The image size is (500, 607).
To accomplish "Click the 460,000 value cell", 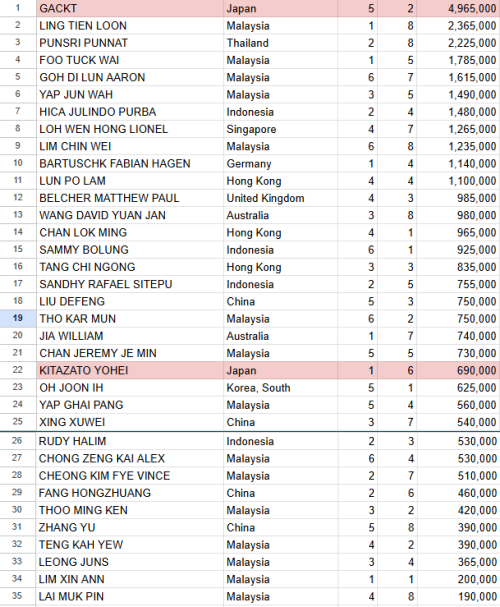I will point(459,493).
